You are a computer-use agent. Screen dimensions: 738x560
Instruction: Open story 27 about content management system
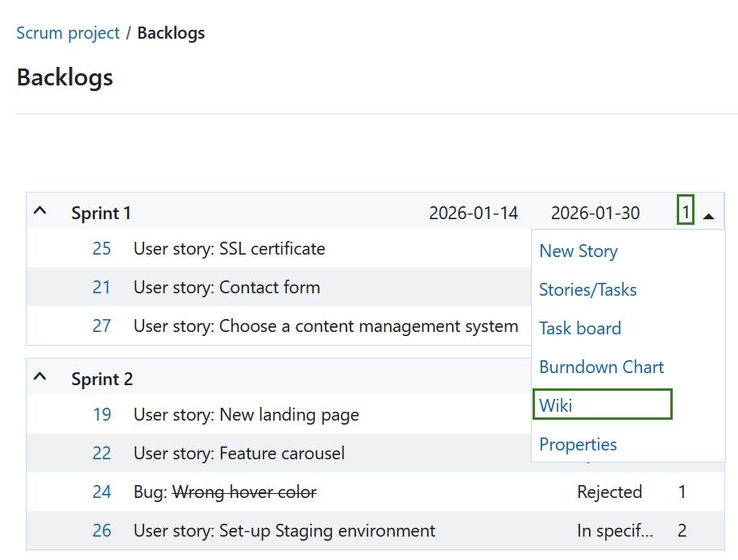(102, 326)
